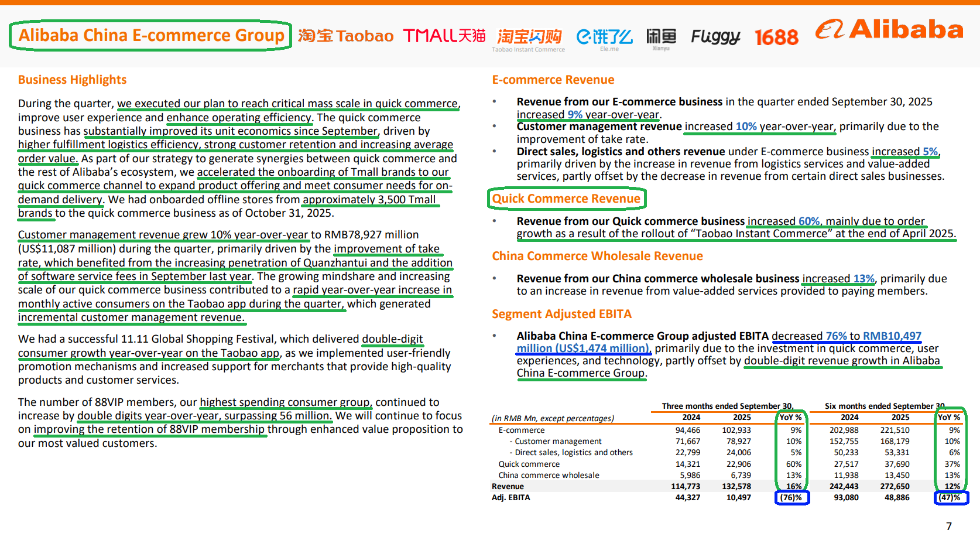980x550 pixels.
Task: Click the China Commerce Wholesale Revenue heading
Action: pos(597,256)
